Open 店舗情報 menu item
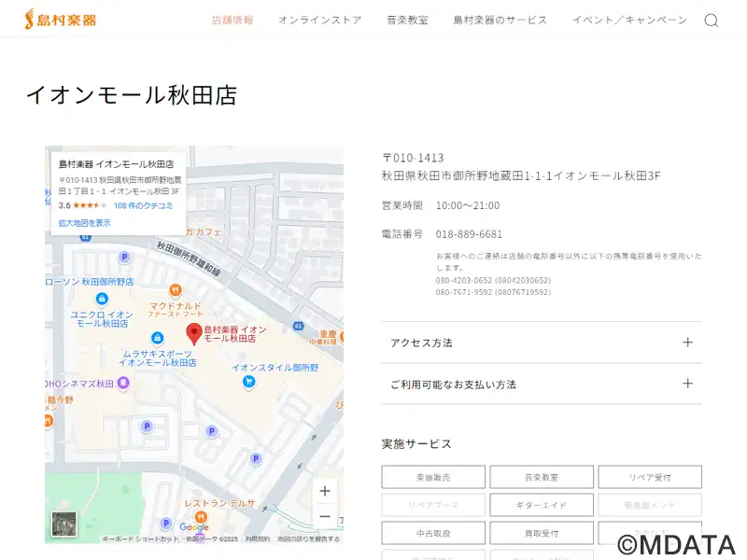 tap(233, 20)
